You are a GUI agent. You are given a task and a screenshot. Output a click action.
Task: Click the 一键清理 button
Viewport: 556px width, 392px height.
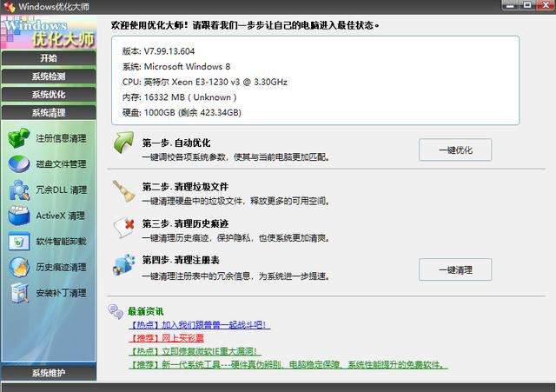(x=455, y=269)
